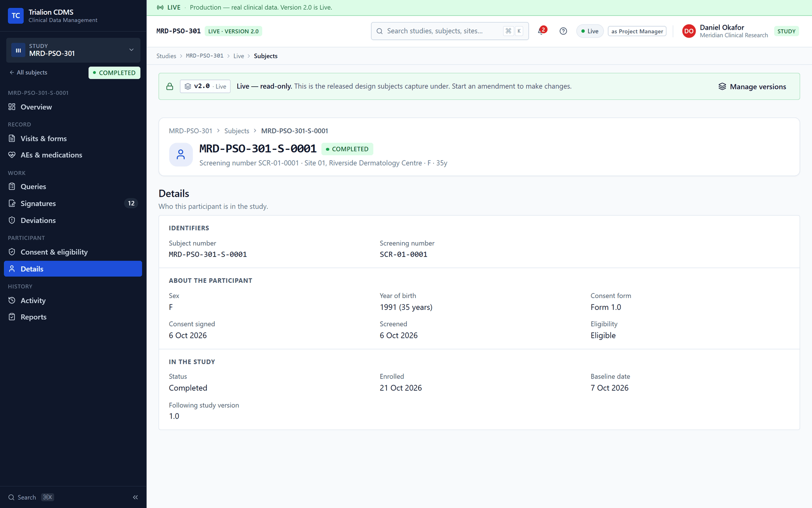Click the Subjects link in the subject card breadcrumb

236,131
